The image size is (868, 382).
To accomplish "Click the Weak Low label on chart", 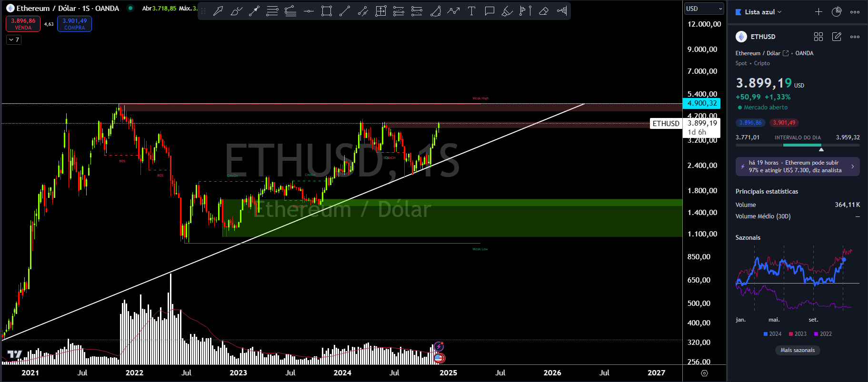I will coord(480,249).
